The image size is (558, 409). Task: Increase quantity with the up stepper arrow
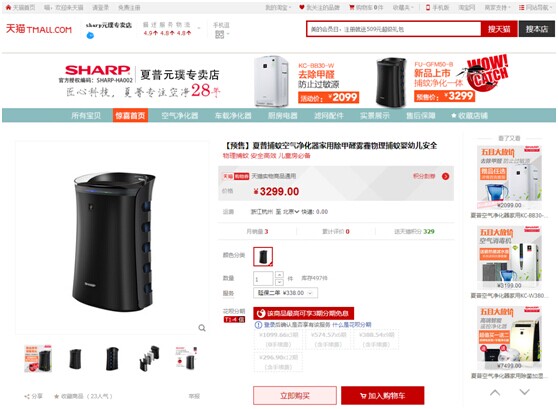pyautogui.click(x=279, y=275)
